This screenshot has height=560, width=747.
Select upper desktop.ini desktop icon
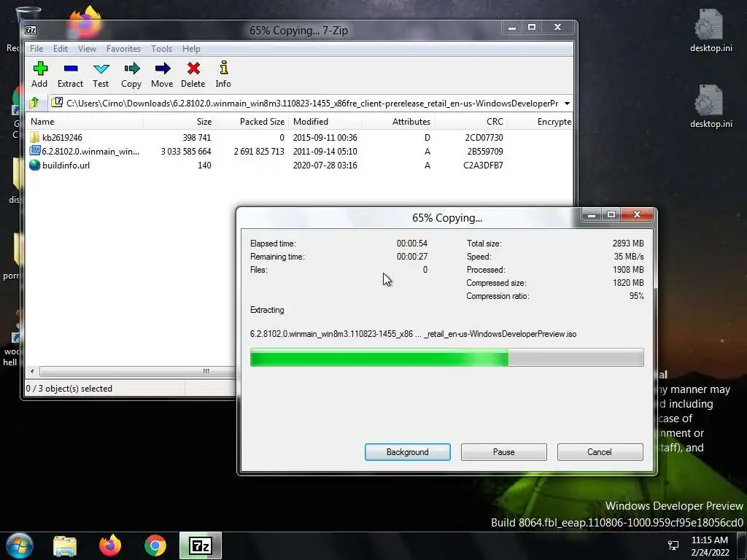[711, 31]
